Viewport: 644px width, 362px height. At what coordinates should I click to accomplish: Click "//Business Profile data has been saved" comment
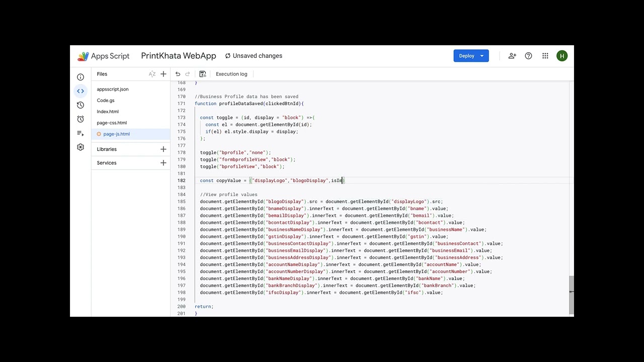click(x=247, y=97)
